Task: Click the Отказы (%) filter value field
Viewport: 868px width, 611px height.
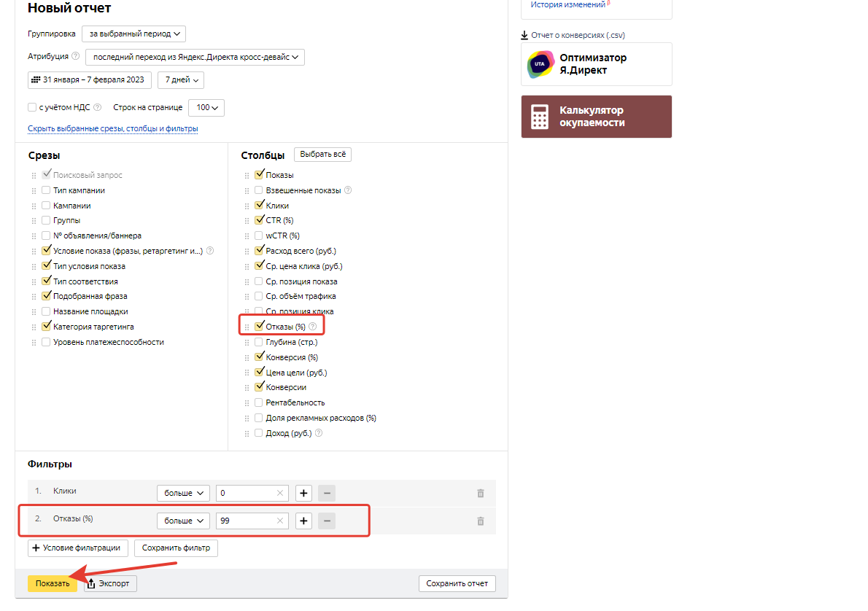Action: pos(252,521)
